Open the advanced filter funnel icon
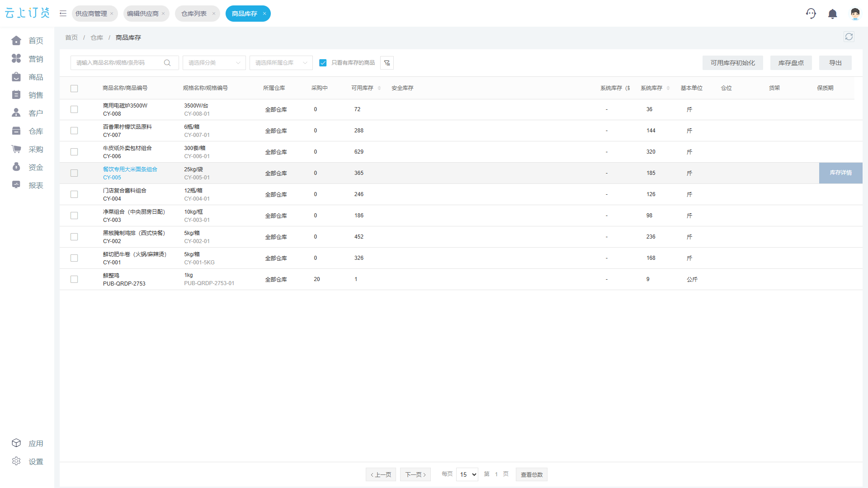868x488 pixels. click(x=387, y=63)
